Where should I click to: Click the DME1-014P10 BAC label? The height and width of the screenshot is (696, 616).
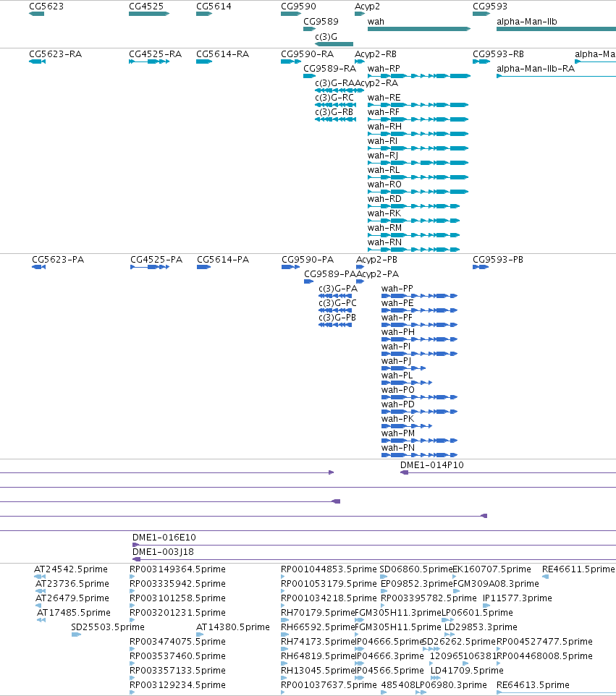tap(432, 464)
